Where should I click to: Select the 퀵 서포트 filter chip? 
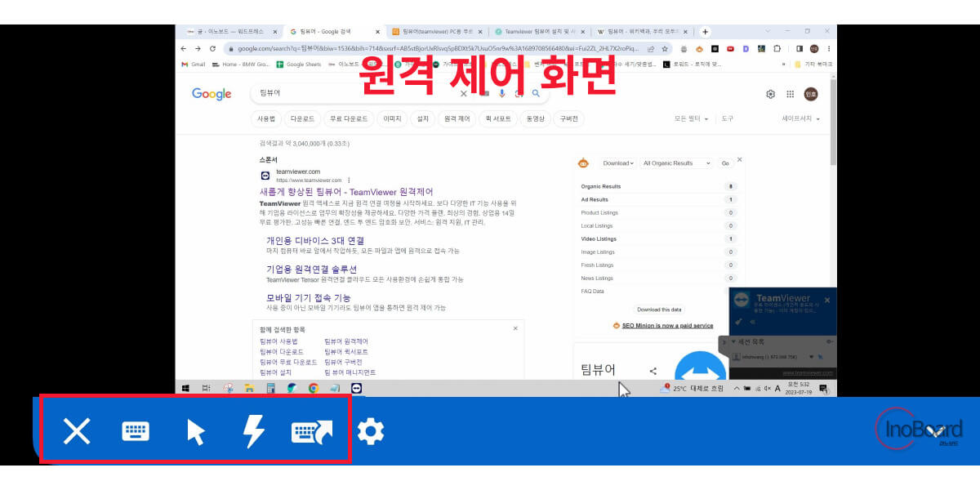coord(498,118)
